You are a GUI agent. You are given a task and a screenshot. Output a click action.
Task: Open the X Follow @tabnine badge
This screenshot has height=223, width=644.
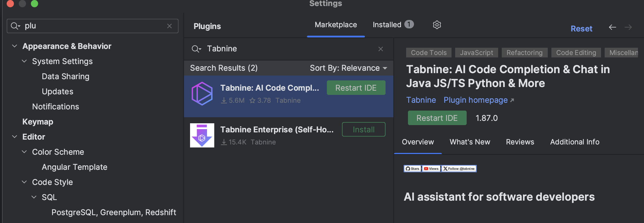tap(459, 169)
